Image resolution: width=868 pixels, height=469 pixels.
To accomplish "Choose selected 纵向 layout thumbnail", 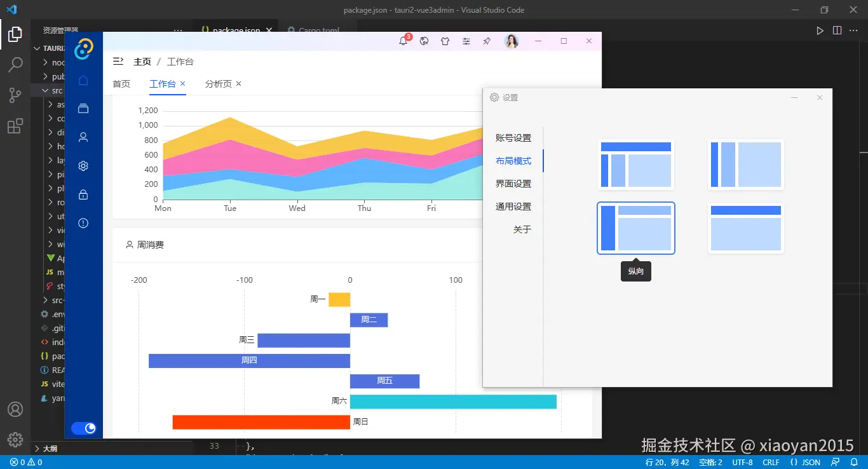I will pyautogui.click(x=636, y=228).
